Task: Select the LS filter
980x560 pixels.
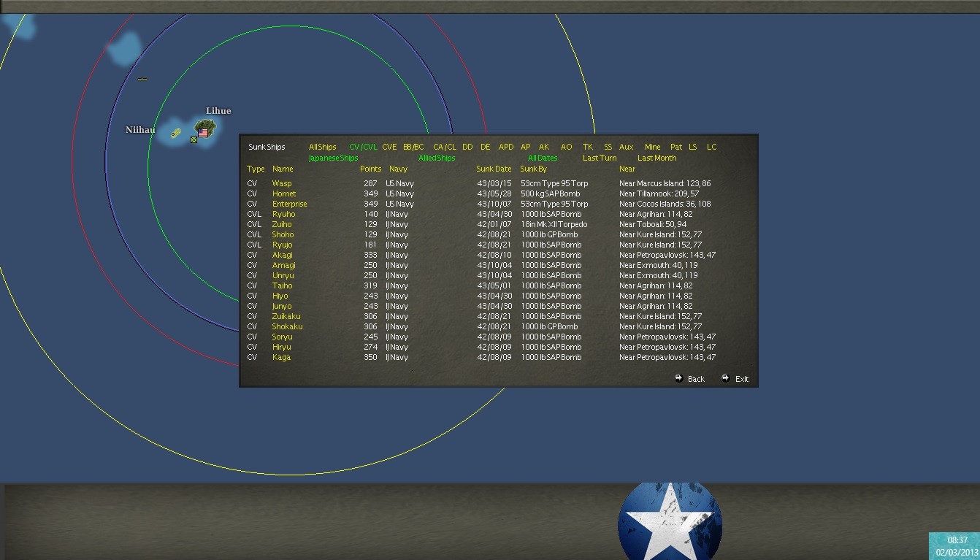Action: 693,147
